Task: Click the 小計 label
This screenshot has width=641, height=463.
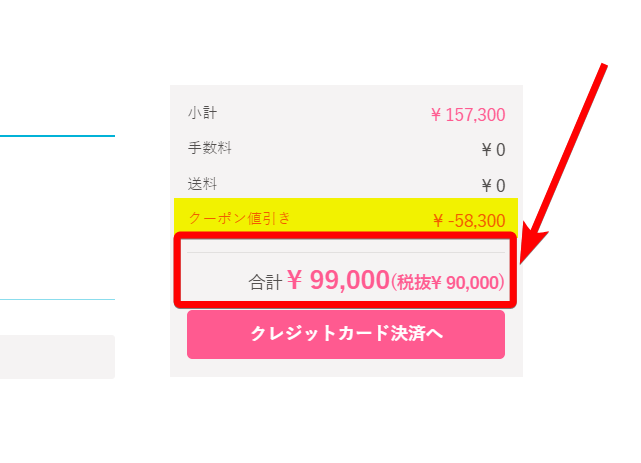Action: click(202, 113)
